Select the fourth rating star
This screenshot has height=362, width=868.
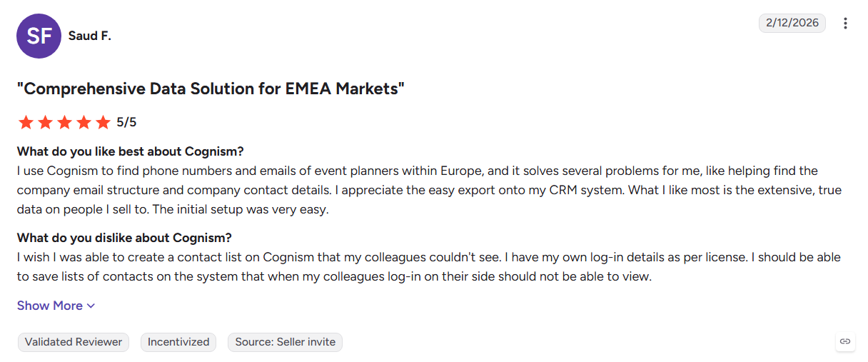coord(84,122)
